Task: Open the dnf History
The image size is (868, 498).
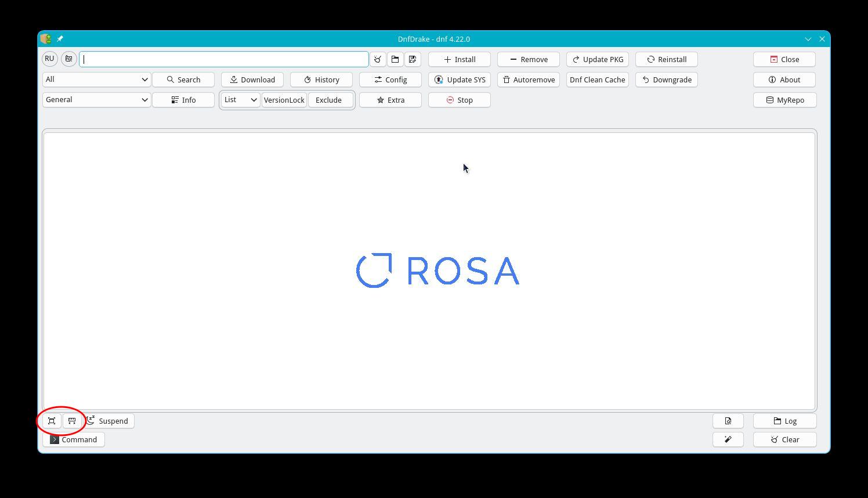Action: pos(321,80)
